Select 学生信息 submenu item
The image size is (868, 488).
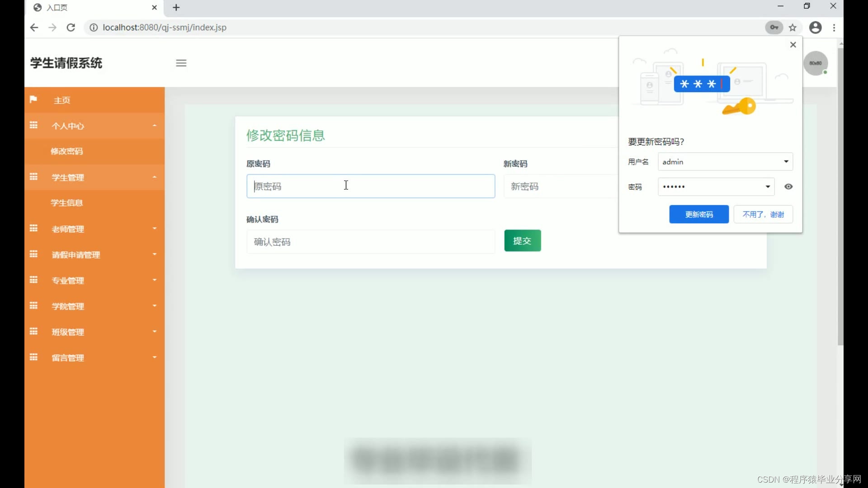pos(67,203)
